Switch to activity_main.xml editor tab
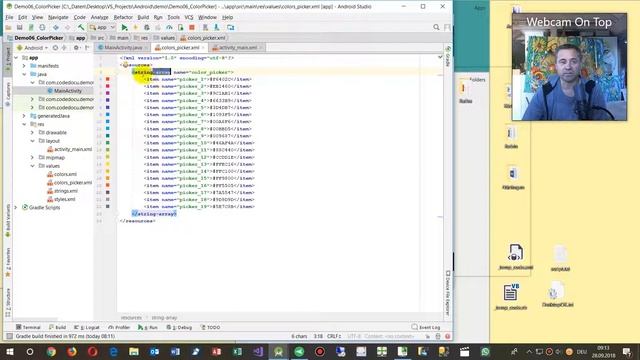The image size is (640, 360). coord(238,48)
